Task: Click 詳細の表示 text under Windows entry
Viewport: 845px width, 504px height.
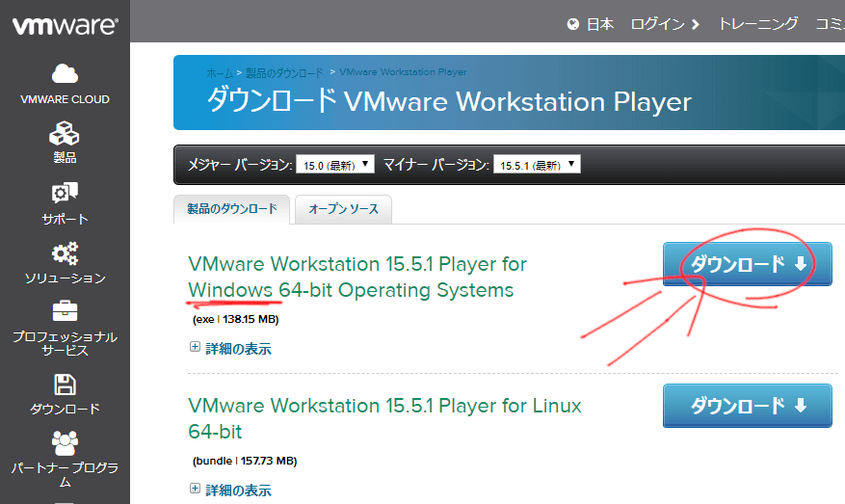Action: point(238,349)
